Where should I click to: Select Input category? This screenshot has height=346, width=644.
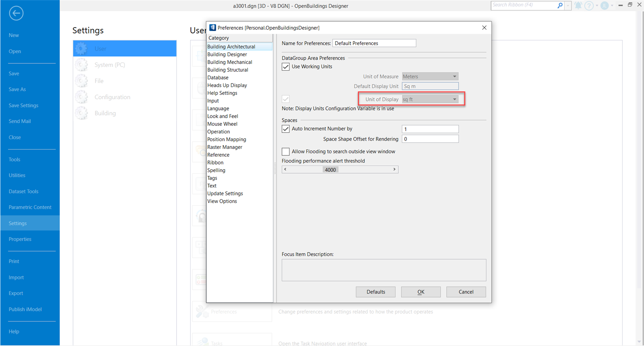[239, 101]
